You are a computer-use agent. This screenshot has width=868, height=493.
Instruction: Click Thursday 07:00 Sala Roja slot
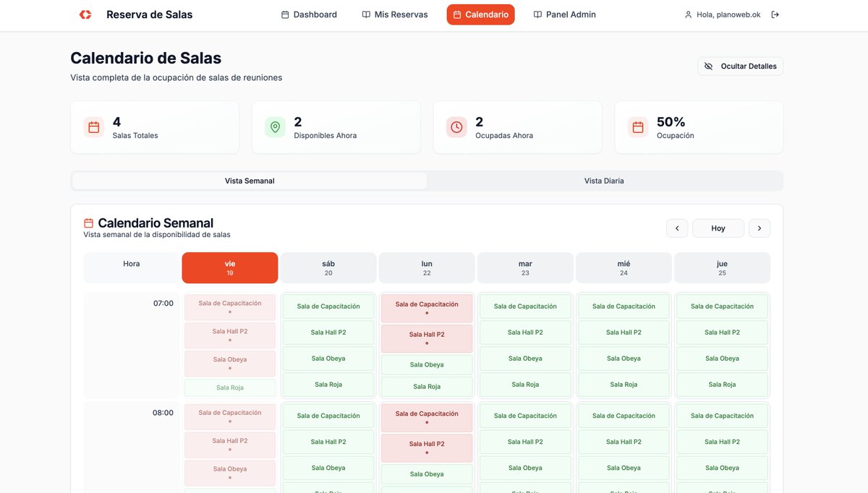pos(722,385)
